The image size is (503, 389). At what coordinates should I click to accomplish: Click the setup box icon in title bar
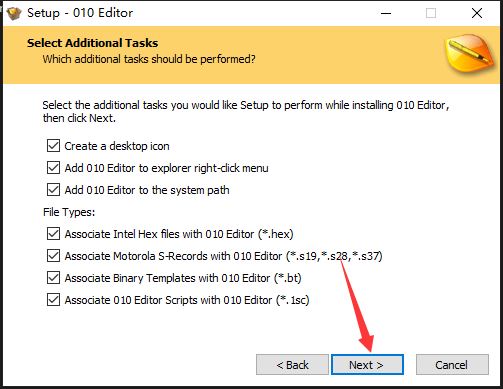pyautogui.click(x=13, y=13)
